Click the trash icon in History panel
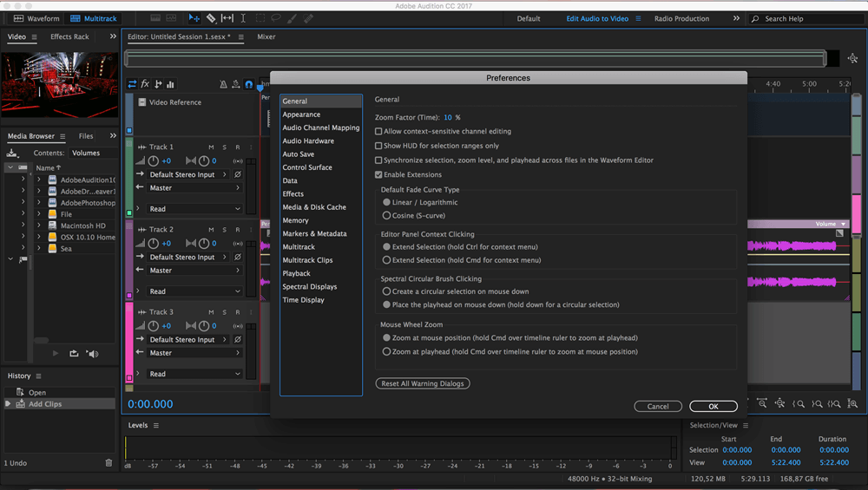Image resolution: width=868 pixels, height=490 pixels. point(108,463)
